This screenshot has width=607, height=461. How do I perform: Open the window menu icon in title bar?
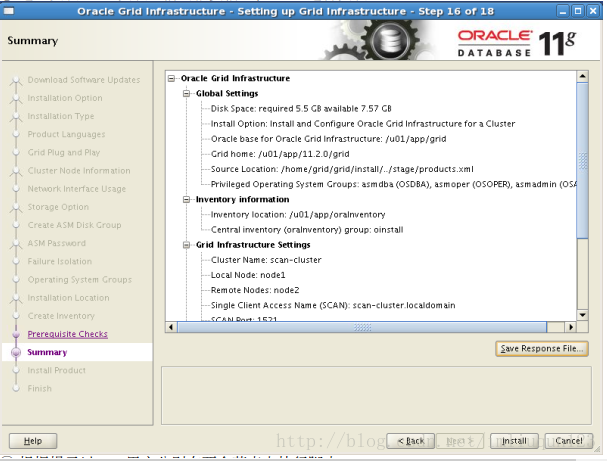8,11
